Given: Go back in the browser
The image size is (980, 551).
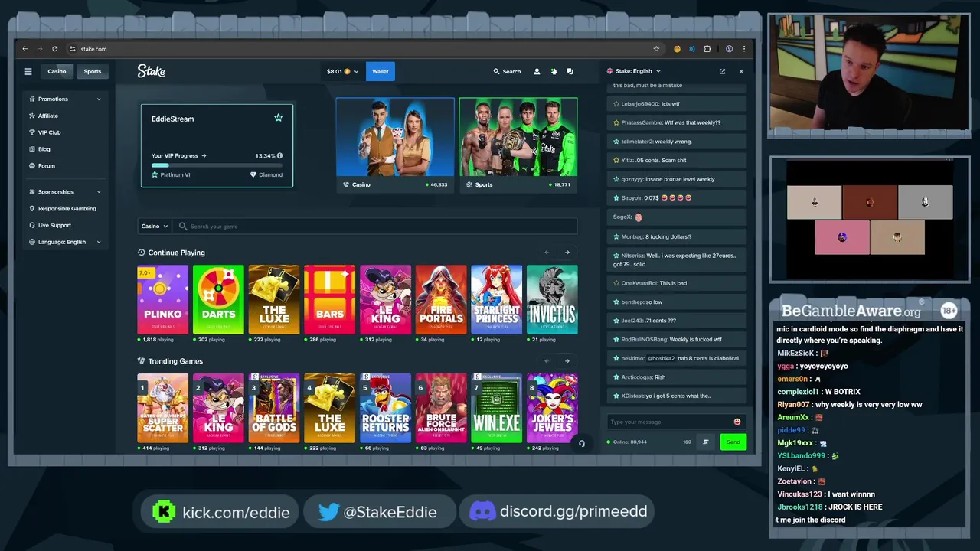Looking at the screenshot, I should tap(24, 49).
